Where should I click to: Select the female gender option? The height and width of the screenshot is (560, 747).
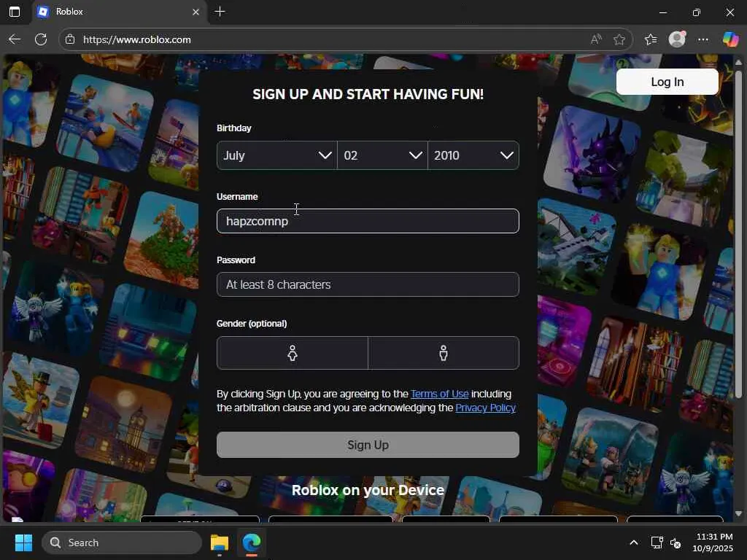click(293, 353)
